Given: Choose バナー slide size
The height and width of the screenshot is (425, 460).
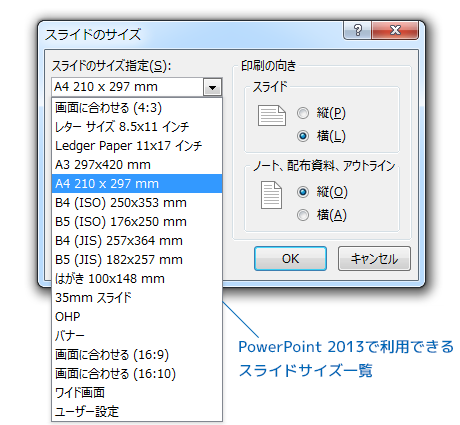Looking at the screenshot, I should coord(137,336).
